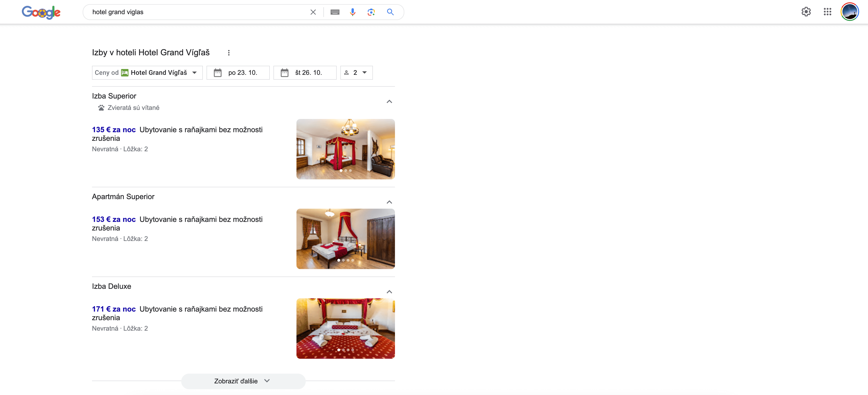Submit search with the magnifier icon
The height and width of the screenshot is (395, 868).
coord(390,12)
